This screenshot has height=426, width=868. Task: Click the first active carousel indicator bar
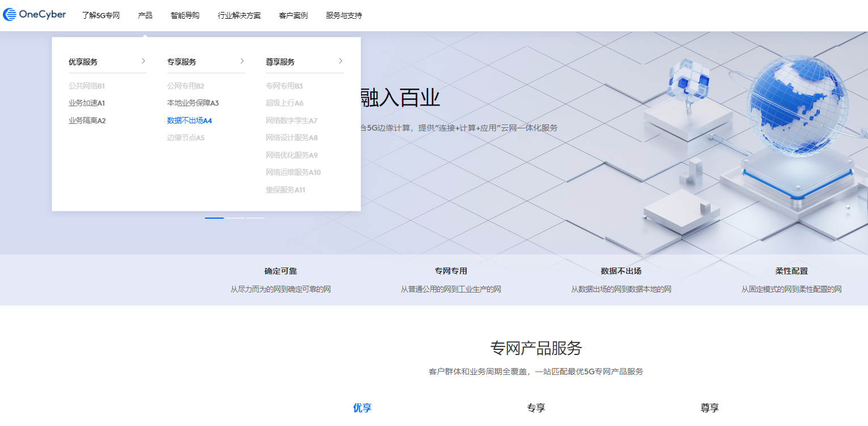214,218
